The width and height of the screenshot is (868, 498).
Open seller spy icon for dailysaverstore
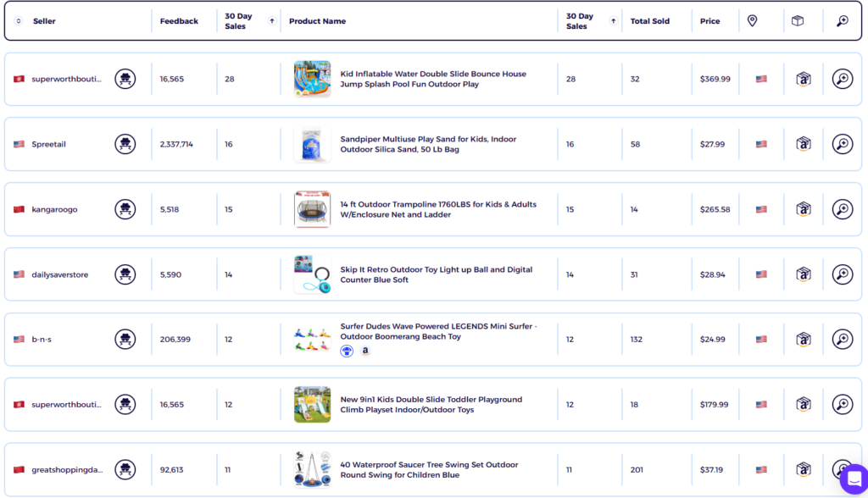pos(125,274)
